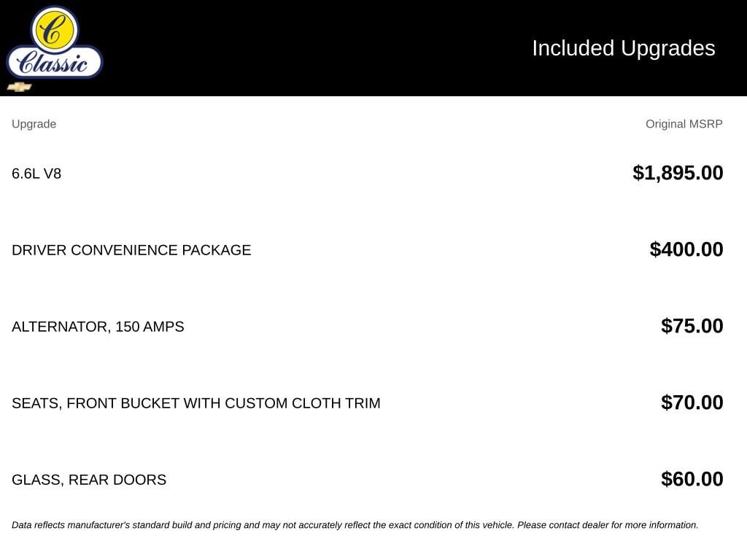Click the Included Upgrades heading
This screenshot has height=560, width=747.
[x=624, y=48]
